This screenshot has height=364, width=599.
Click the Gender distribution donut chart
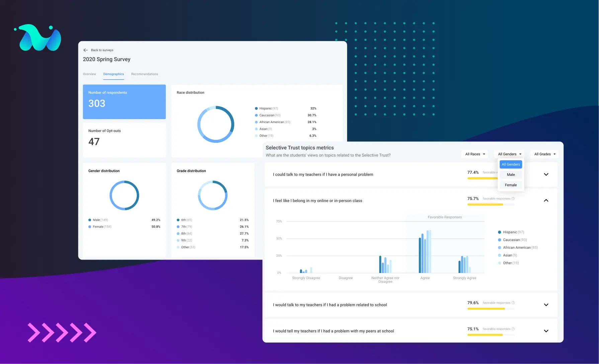pos(124,195)
